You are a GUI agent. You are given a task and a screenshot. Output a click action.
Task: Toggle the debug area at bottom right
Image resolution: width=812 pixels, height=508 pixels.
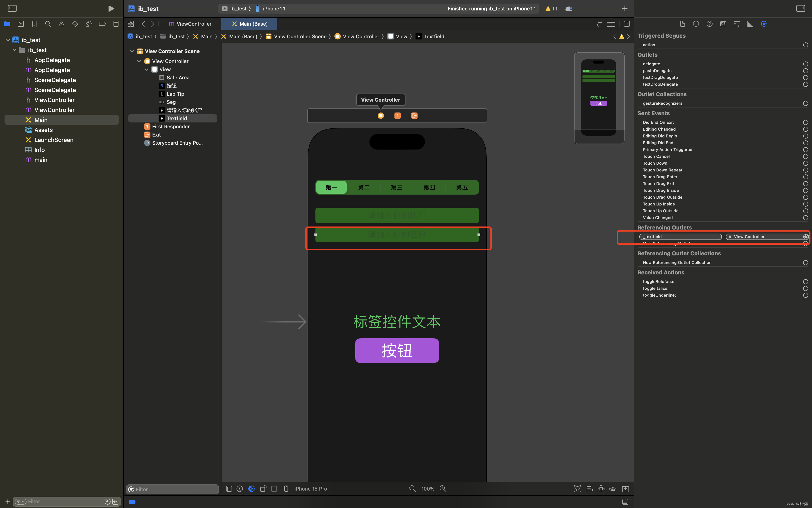point(626,502)
